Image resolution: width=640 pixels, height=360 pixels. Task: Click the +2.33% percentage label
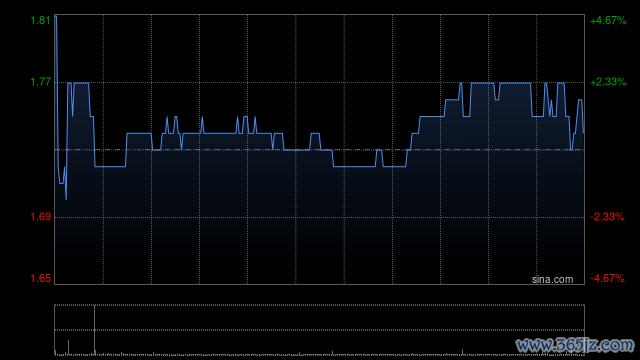coord(608,82)
